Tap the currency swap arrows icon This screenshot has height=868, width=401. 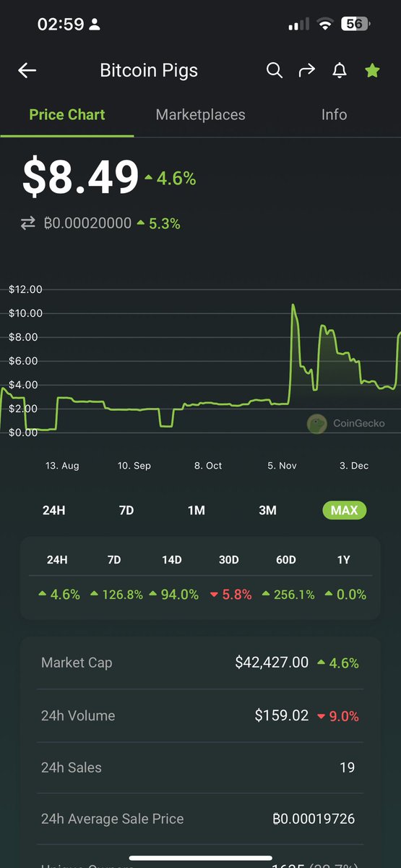click(x=27, y=224)
